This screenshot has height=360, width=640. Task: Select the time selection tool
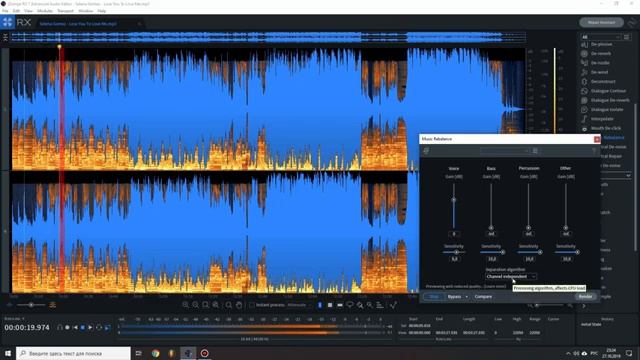click(320, 305)
